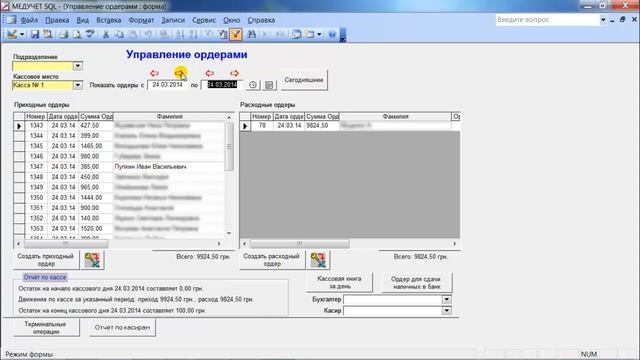
Task: Open the Сервис menu
Action: (x=204, y=20)
